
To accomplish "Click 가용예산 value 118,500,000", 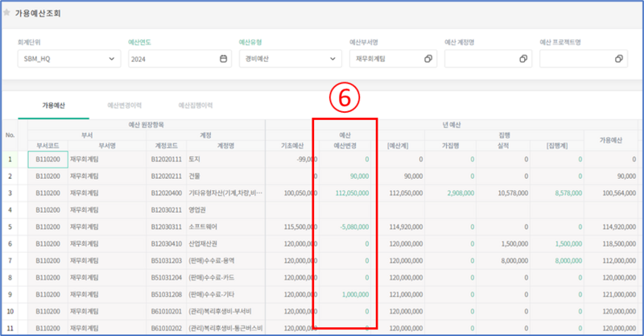I will [x=619, y=244].
